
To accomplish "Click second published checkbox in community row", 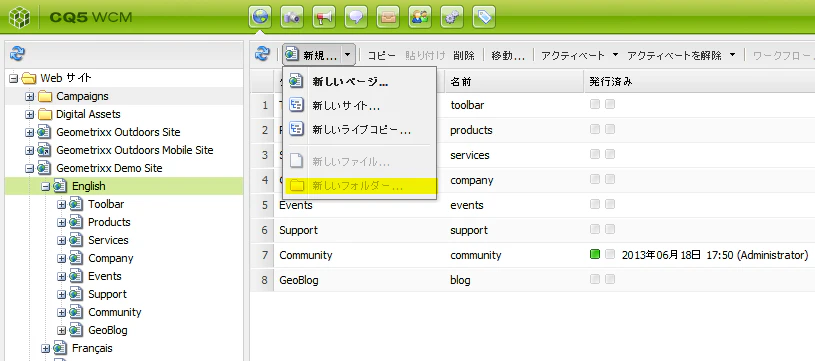I will point(610,254).
